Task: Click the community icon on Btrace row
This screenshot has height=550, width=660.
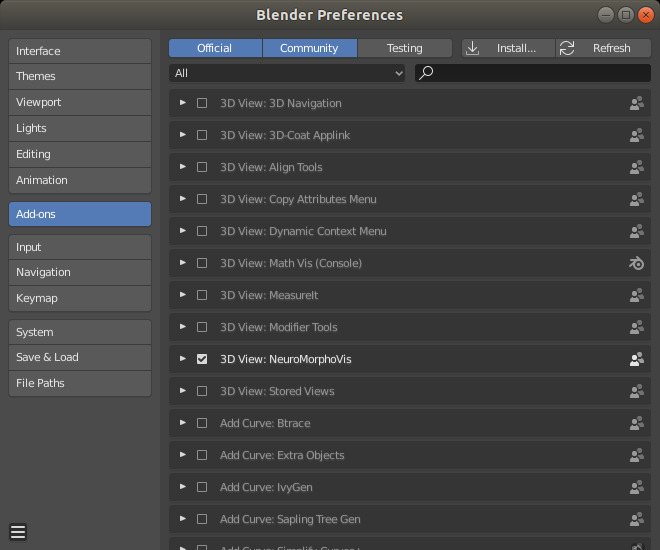Action: pos(636,423)
